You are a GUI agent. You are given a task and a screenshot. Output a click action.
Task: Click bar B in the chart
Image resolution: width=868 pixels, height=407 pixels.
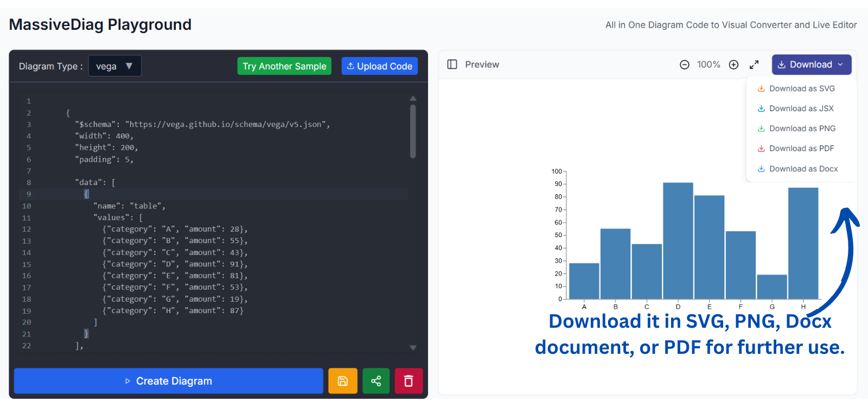point(616,264)
